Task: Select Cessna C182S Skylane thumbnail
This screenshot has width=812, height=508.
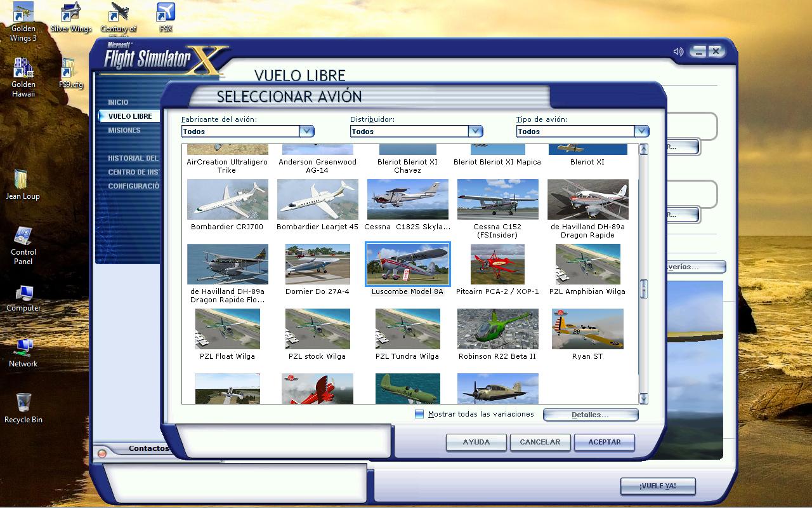Action: tap(407, 199)
